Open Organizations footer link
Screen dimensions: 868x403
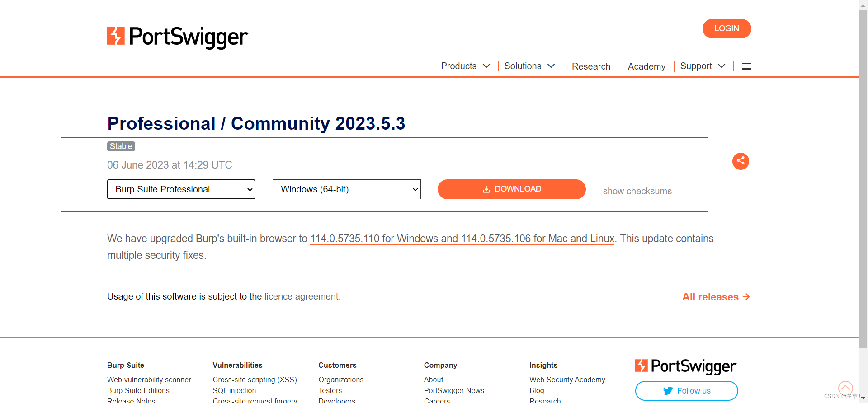pyautogui.click(x=341, y=380)
